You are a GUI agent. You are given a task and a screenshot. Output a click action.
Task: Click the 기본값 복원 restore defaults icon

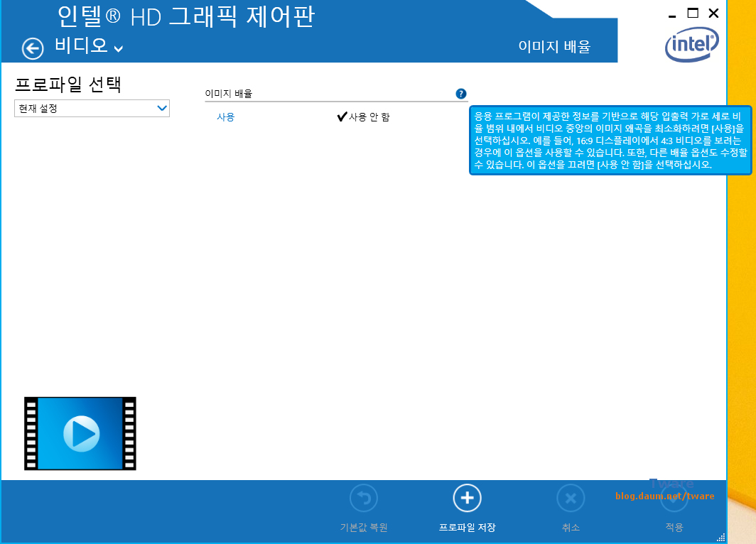[x=364, y=499]
